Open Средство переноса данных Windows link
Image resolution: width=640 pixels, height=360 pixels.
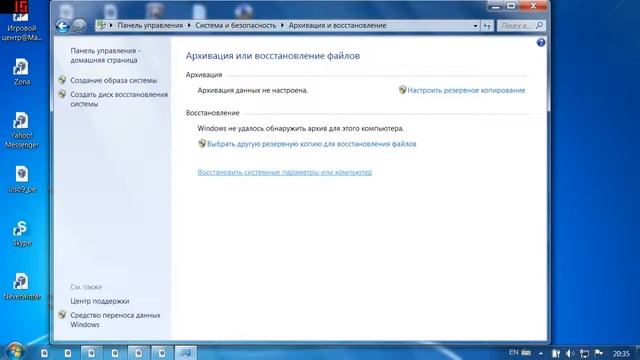tap(115, 320)
